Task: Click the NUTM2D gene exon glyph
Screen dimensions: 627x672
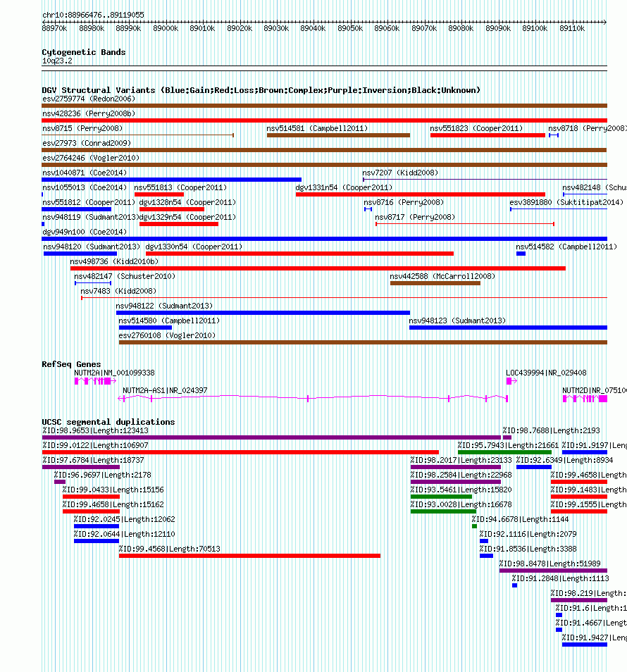Action: 585,399
